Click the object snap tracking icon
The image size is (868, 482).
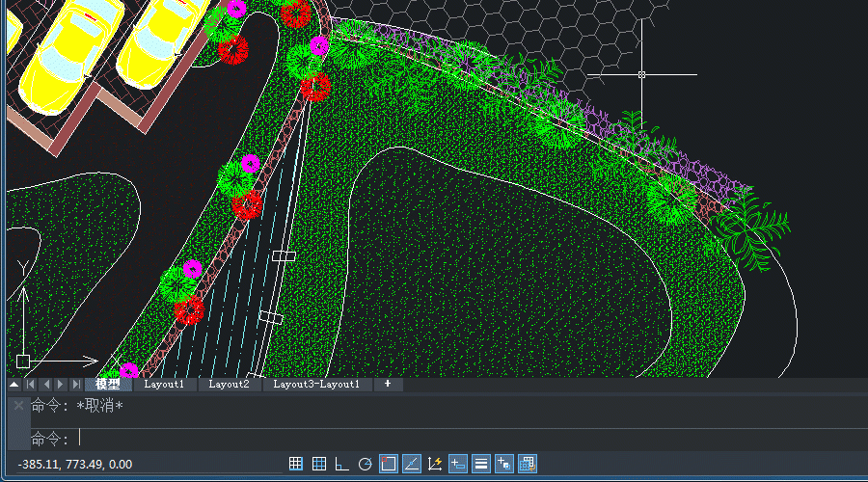(x=411, y=464)
